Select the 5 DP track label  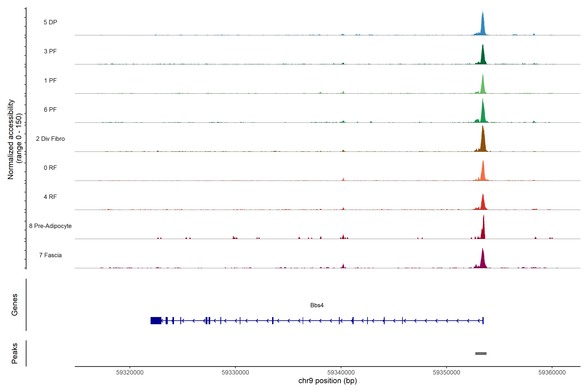coord(50,22)
